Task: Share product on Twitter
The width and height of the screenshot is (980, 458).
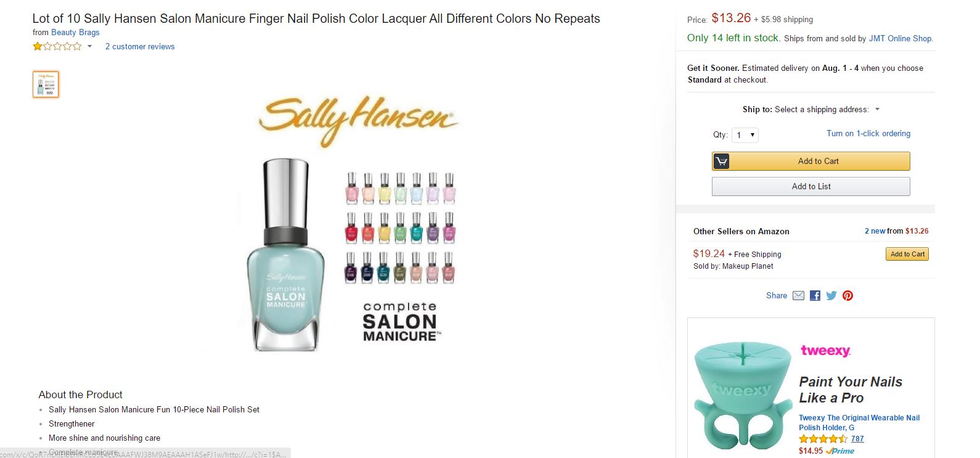Action: pyautogui.click(x=831, y=296)
